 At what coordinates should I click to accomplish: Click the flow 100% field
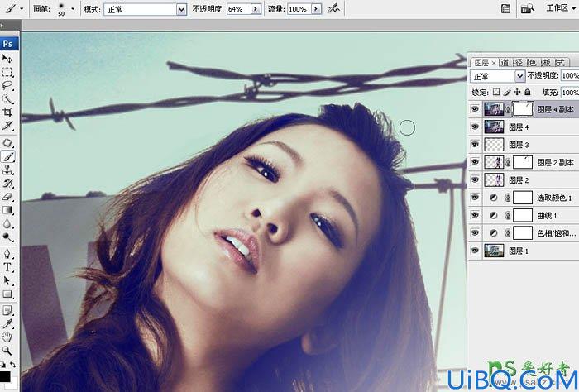coord(299,9)
